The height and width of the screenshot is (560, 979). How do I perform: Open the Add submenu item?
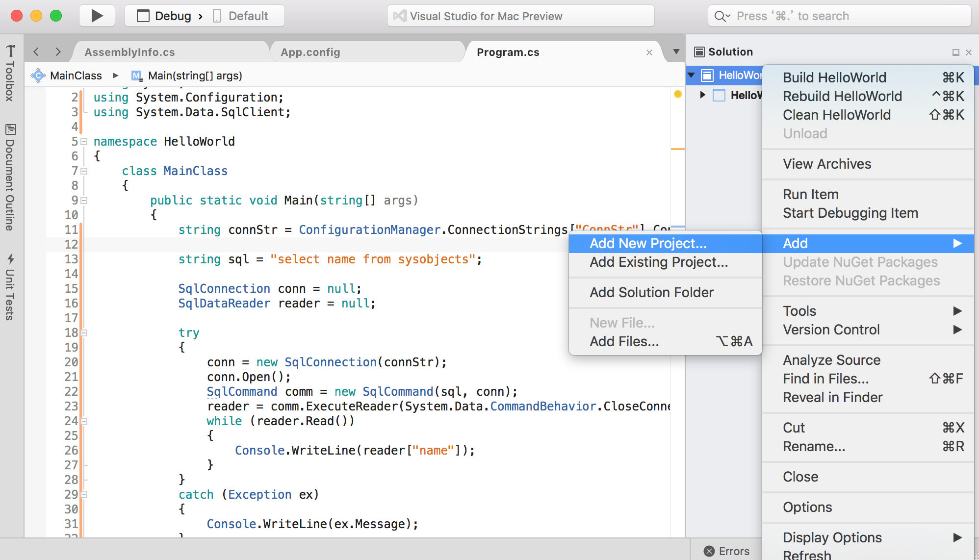pyautogui.click(x=868, y=244)
